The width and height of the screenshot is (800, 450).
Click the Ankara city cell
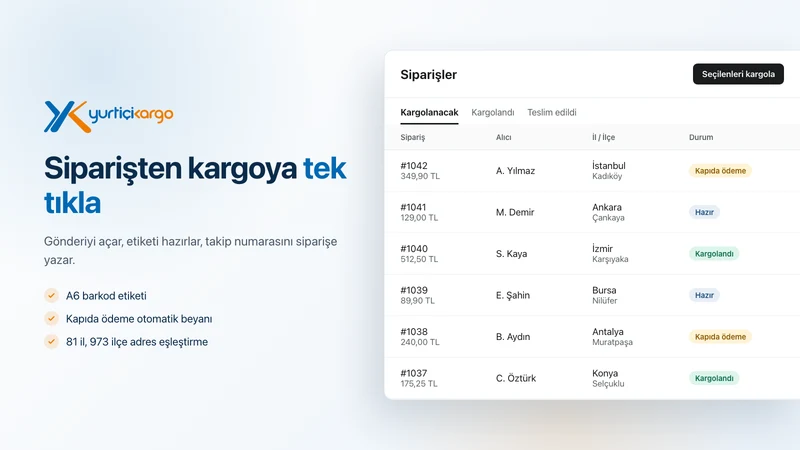(x=607, y=207)
